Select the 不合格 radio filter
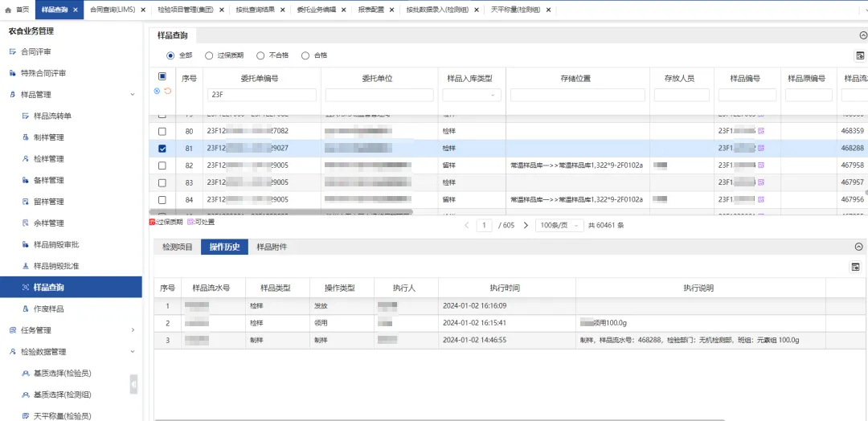868x421 pixels. click(x=260, y=55)
